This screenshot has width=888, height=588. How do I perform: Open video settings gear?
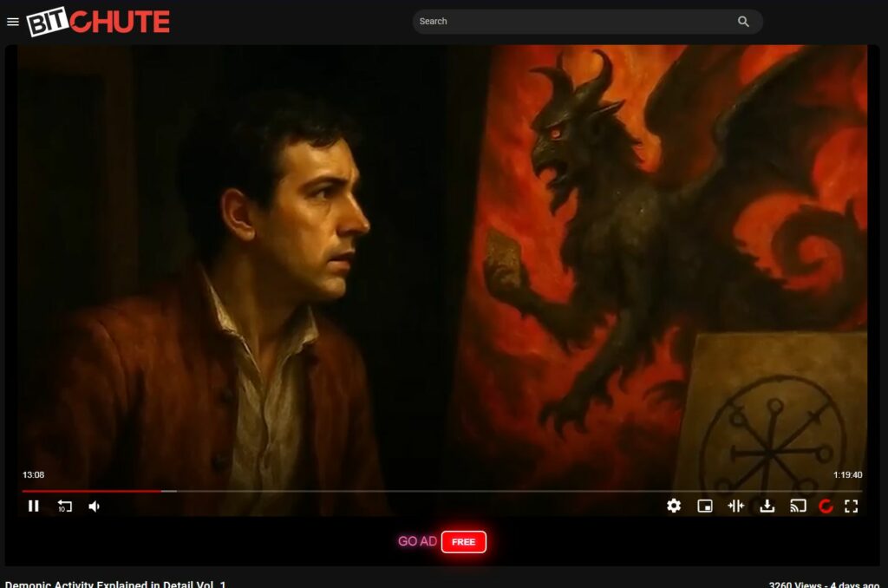click(673, 506)
